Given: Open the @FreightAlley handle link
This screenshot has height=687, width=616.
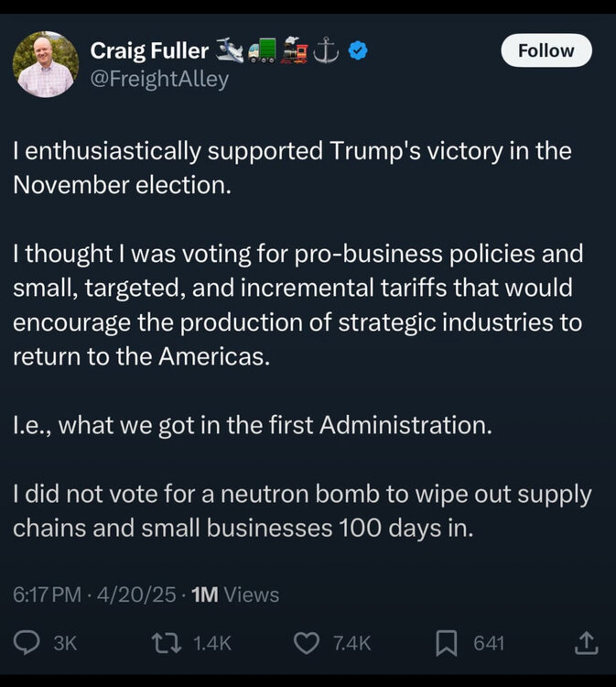Looking at the screenshot, I should coord(159,80).
